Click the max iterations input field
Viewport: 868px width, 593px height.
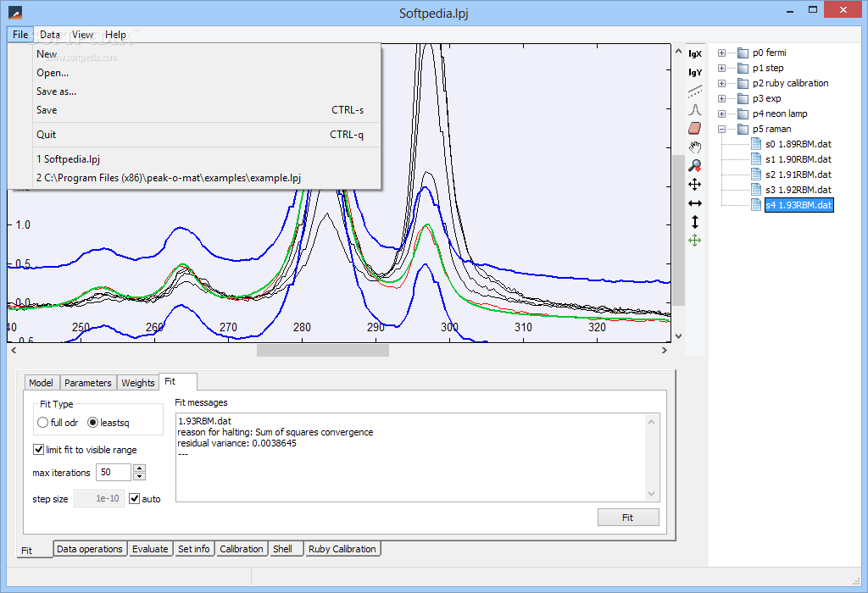pyautogui.click(x=114, y=472)
